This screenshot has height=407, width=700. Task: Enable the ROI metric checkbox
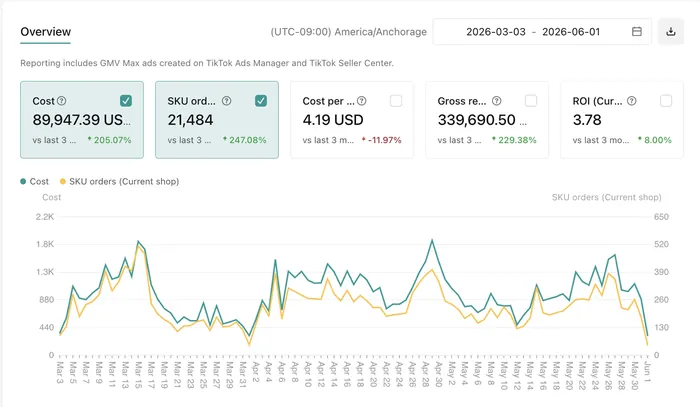point(666,101)
